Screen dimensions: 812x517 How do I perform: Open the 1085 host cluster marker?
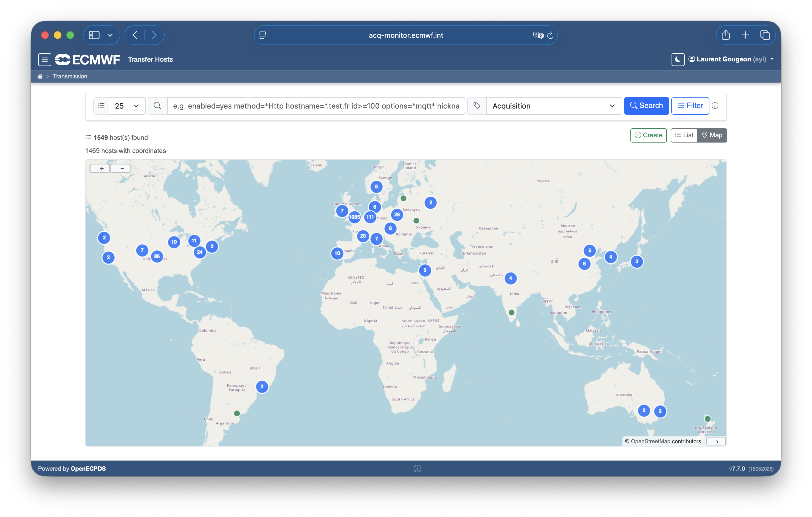coord(354,217)
